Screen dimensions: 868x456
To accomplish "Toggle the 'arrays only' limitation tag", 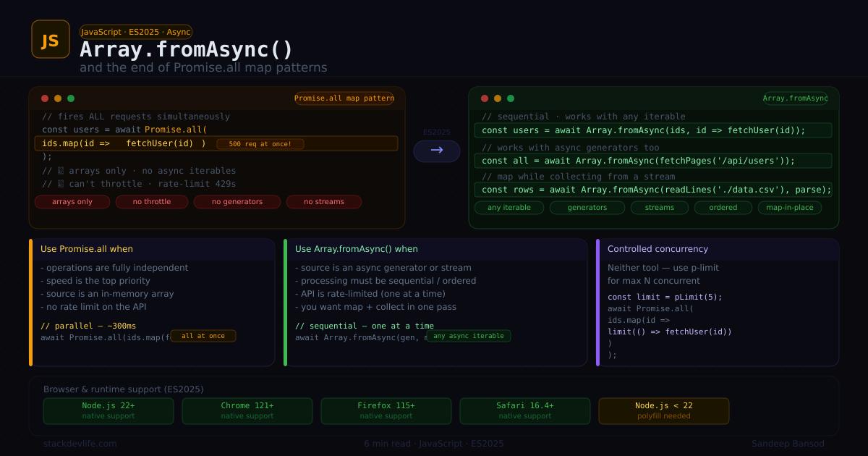I will tap(72, 202).
